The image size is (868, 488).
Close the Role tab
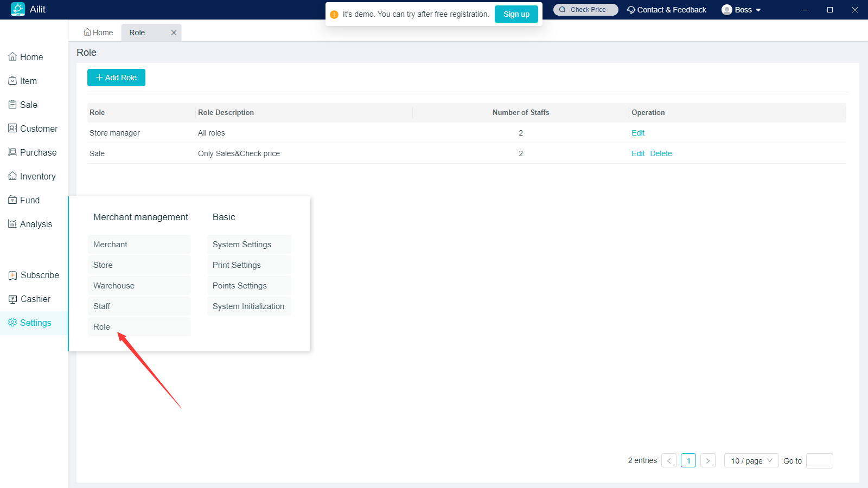[x=174, y=33]
